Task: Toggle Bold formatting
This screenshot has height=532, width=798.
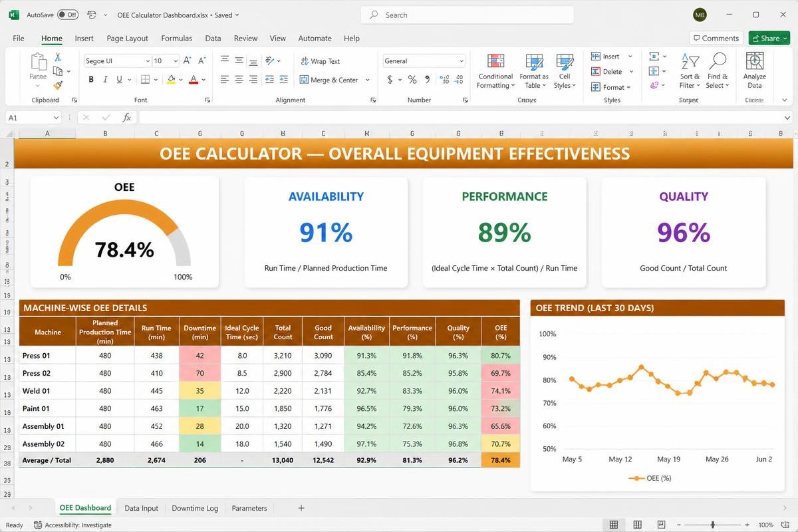Action: click(x=91, y=80)
